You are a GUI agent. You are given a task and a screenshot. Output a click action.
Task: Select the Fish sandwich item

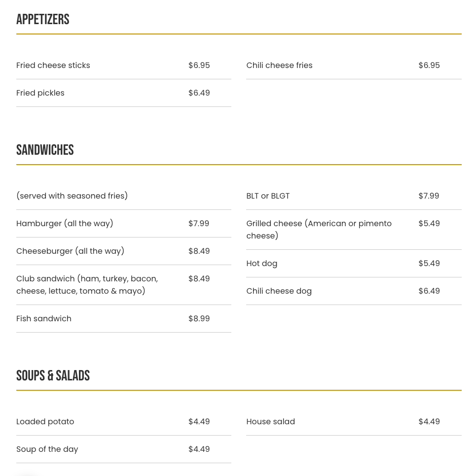point(44,319)
